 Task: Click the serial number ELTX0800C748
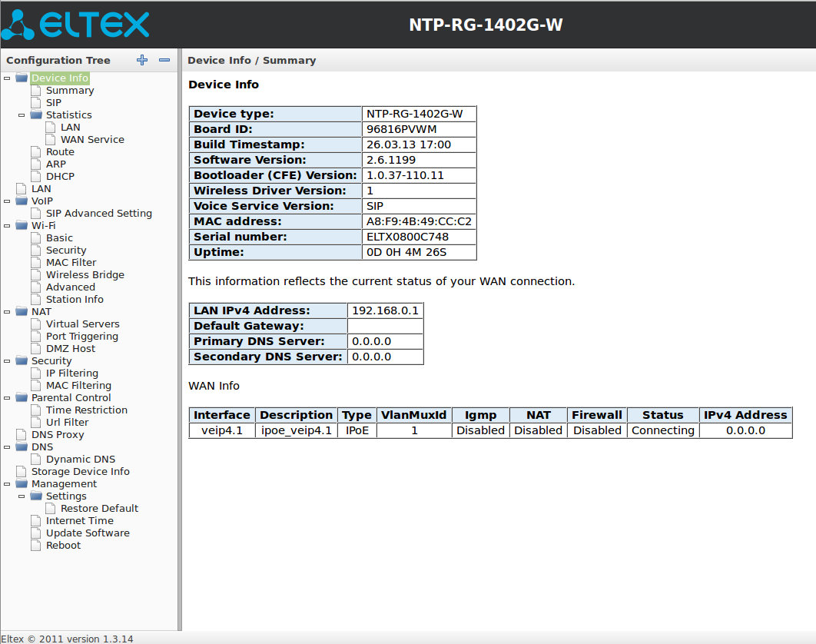407,237
